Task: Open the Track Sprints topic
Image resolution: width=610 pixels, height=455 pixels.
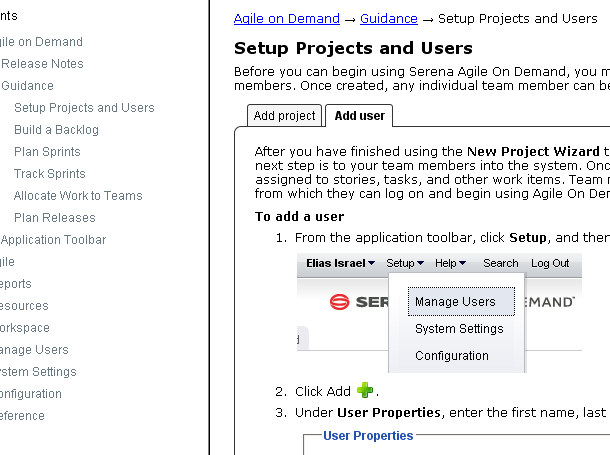Action: pos(49,173)
